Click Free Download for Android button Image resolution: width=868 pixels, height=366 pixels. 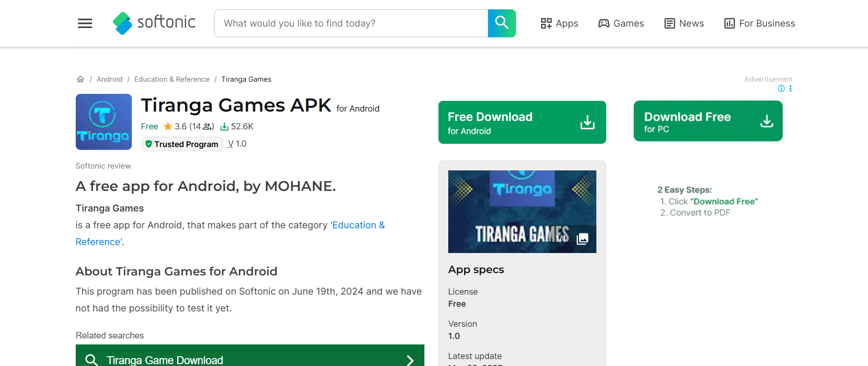522,122
